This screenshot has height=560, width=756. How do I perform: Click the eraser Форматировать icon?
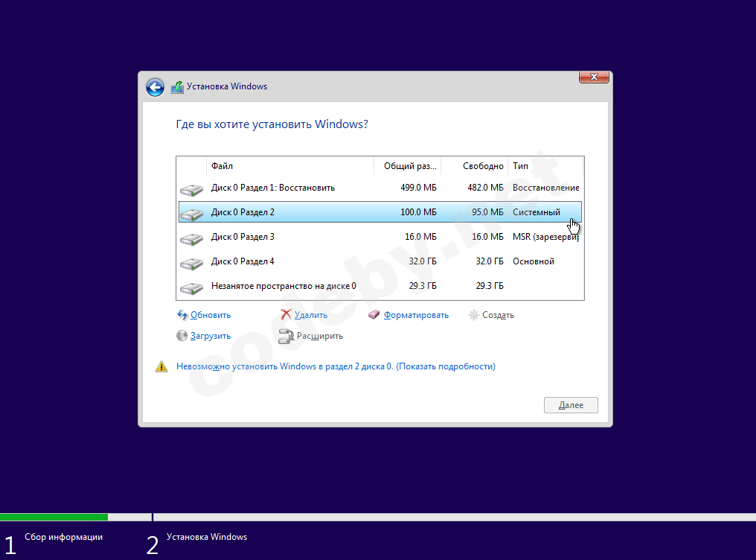(x=374, y=315)
